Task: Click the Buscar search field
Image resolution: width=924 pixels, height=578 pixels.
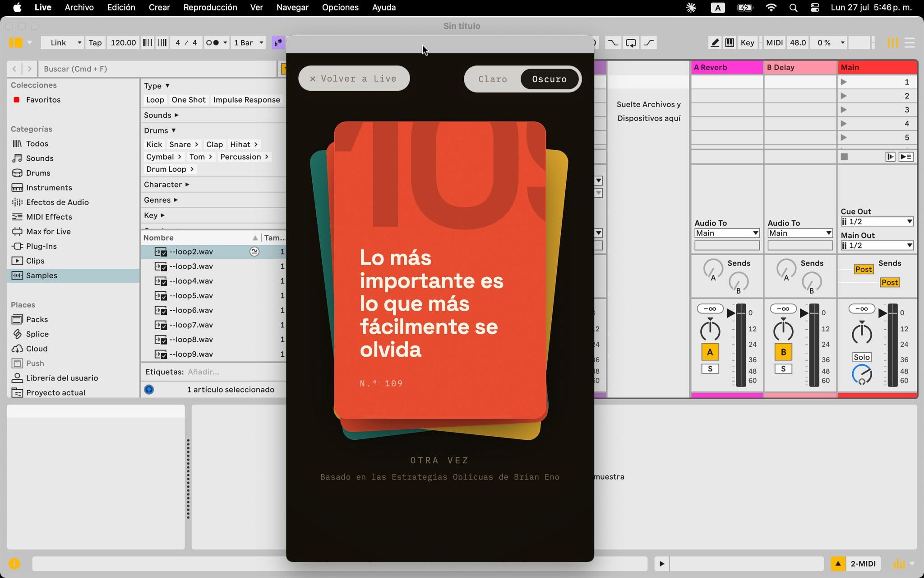Action: tap(158, 69)
